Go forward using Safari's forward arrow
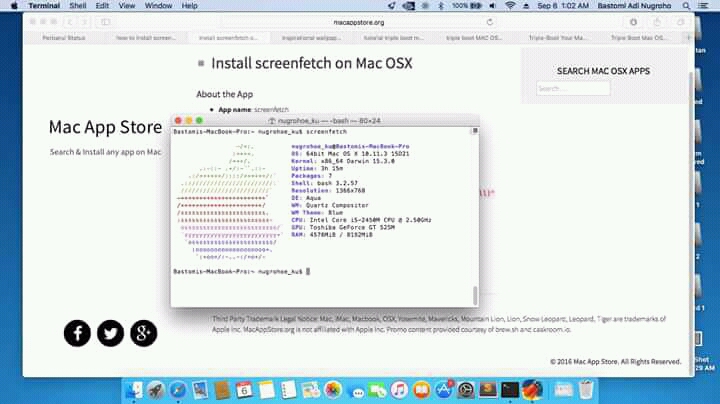The image size is (720, 404). [84, 22]
